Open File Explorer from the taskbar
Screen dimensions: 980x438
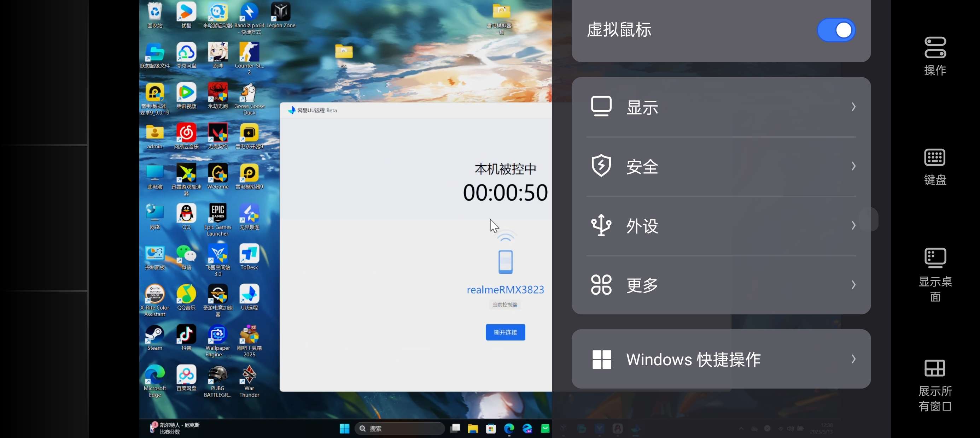pyautogui.click(x=473, y=428)
